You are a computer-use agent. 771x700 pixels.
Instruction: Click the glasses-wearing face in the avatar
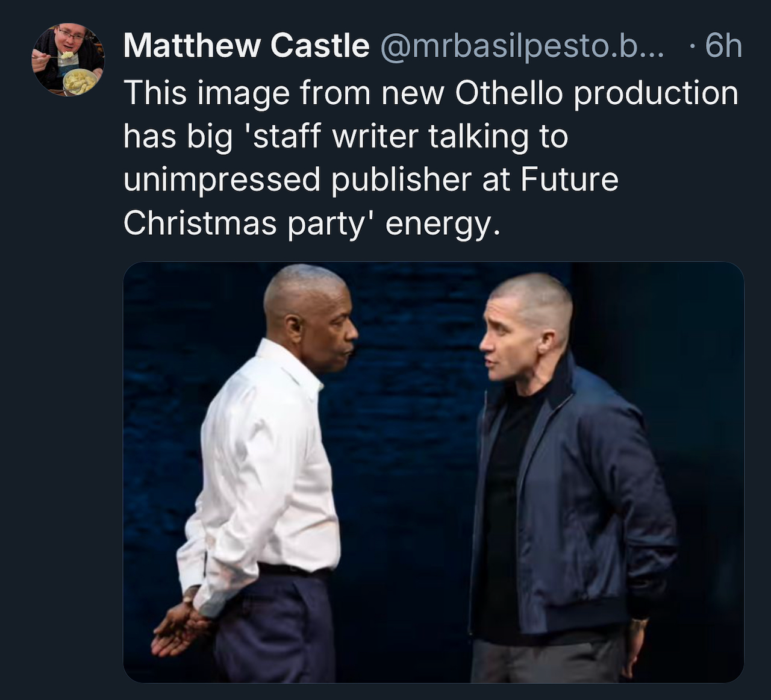[x=70, y=37]
